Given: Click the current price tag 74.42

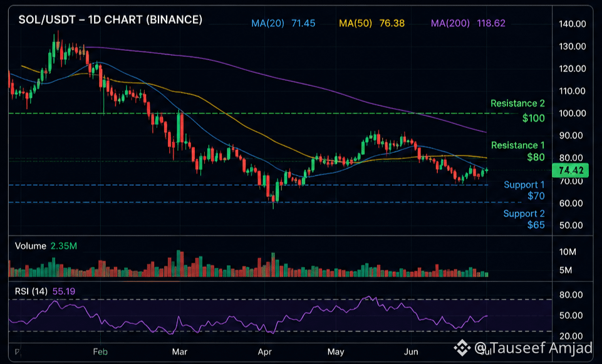Looking at the screenshot, I should tap(570, 170).
